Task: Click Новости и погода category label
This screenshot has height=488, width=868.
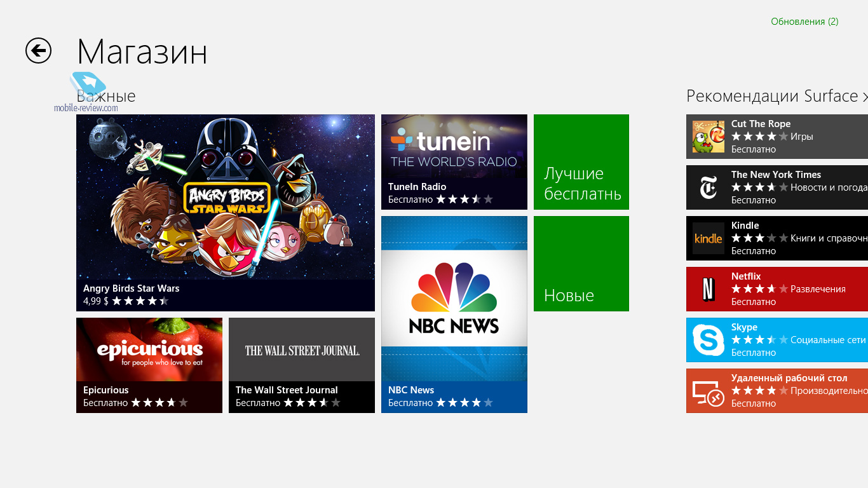Action: (829, 187)
